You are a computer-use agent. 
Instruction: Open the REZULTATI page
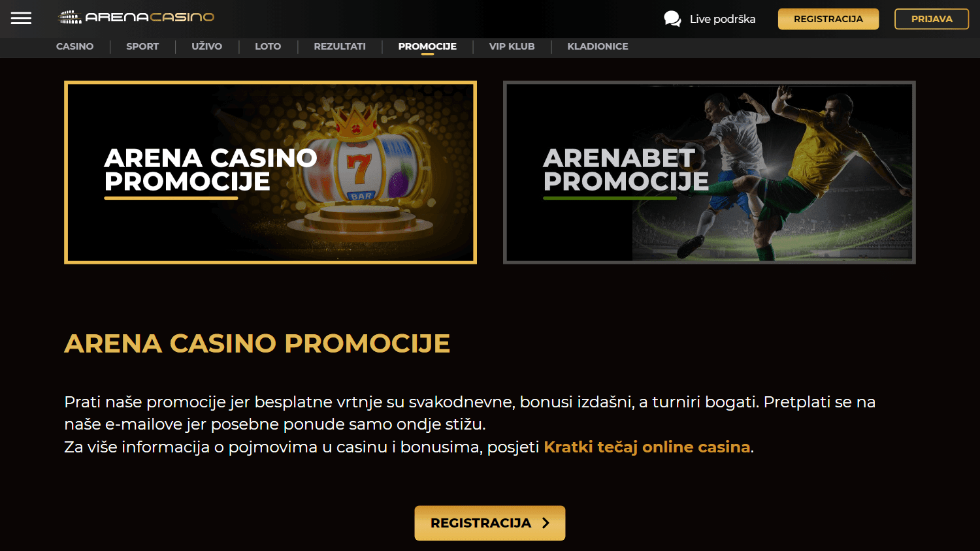point(340,46)
